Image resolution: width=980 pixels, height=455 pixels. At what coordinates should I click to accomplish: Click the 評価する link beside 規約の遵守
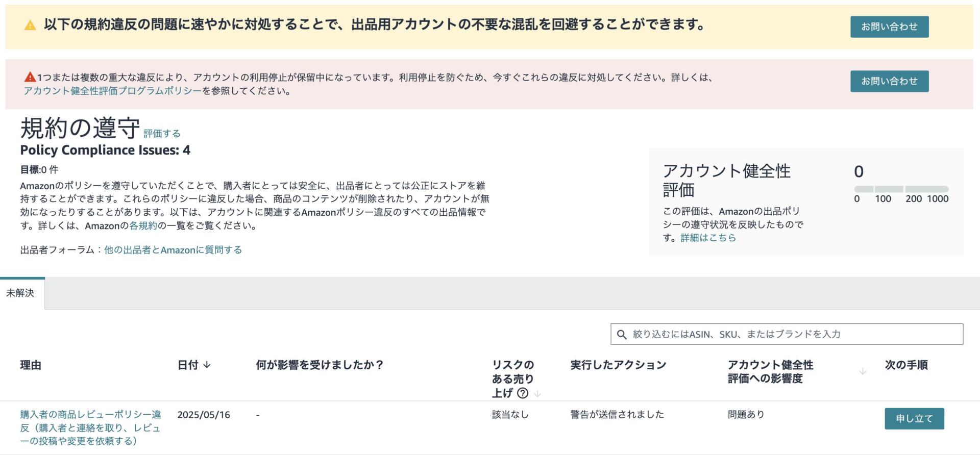(162, 134)
